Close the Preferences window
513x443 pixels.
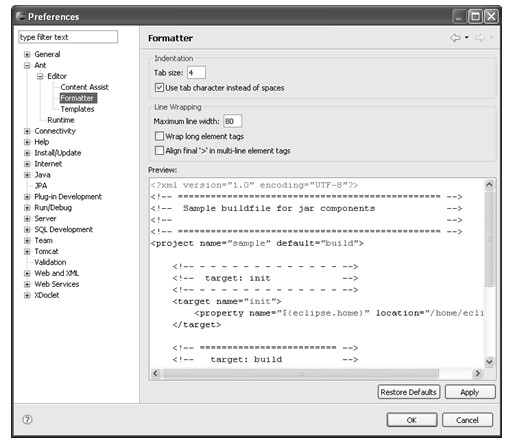coord(491,16)
